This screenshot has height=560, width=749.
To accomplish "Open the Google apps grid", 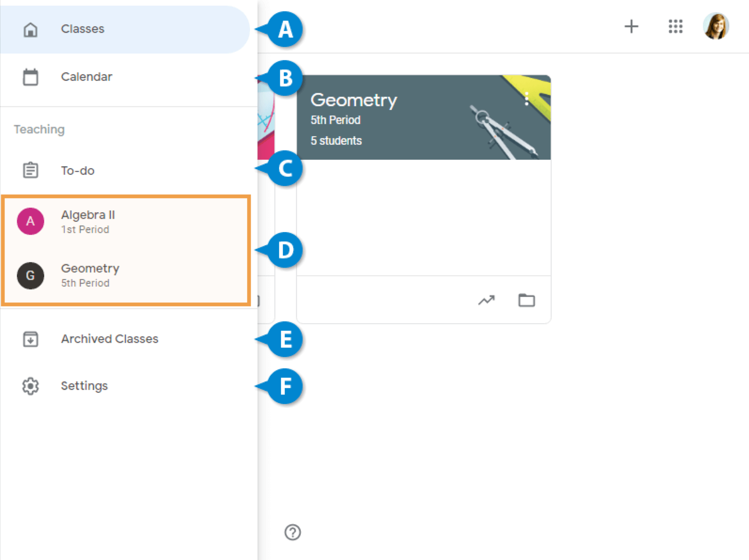I will [675, 26].
